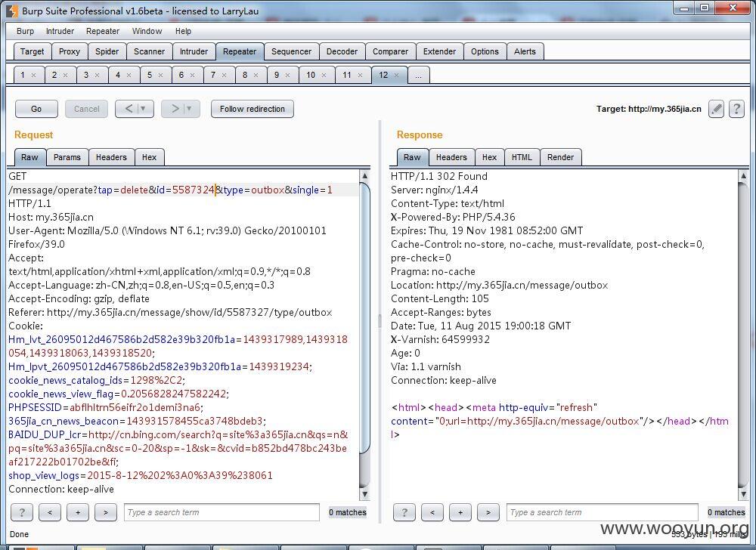Switch to the Intruder tool tab
This screenshot has height=550, width=756.
coord(194,51)
